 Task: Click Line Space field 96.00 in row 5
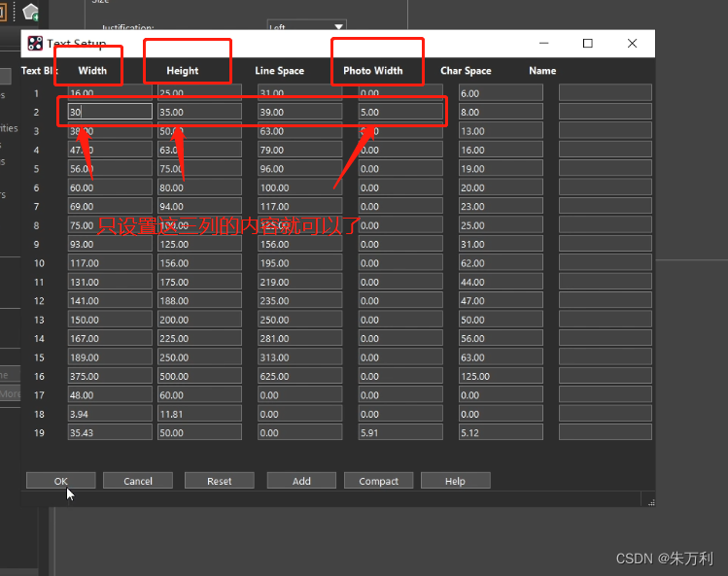[x=300, y=168]
